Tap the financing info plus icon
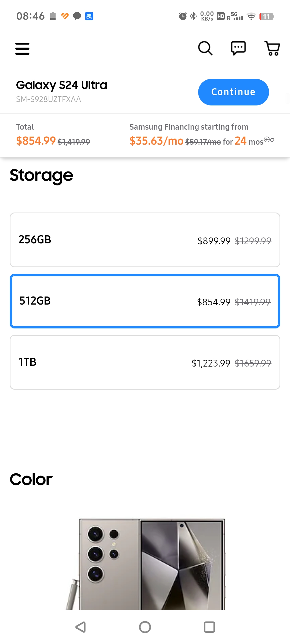 pos(267,139)
